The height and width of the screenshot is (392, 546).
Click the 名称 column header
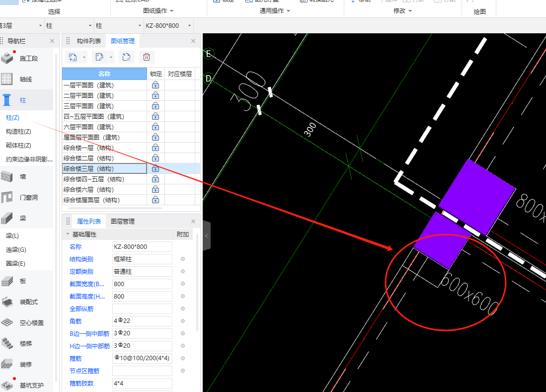click(104, 74)
